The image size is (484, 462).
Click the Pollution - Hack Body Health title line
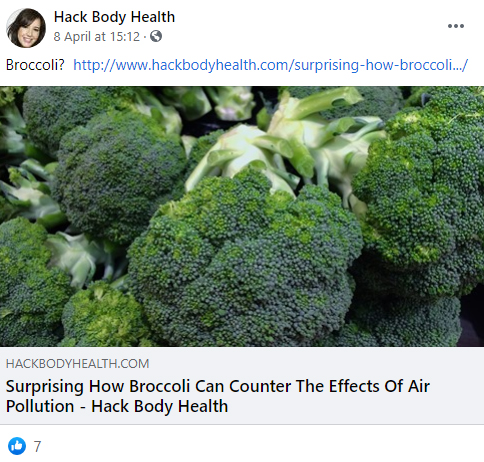117,406
